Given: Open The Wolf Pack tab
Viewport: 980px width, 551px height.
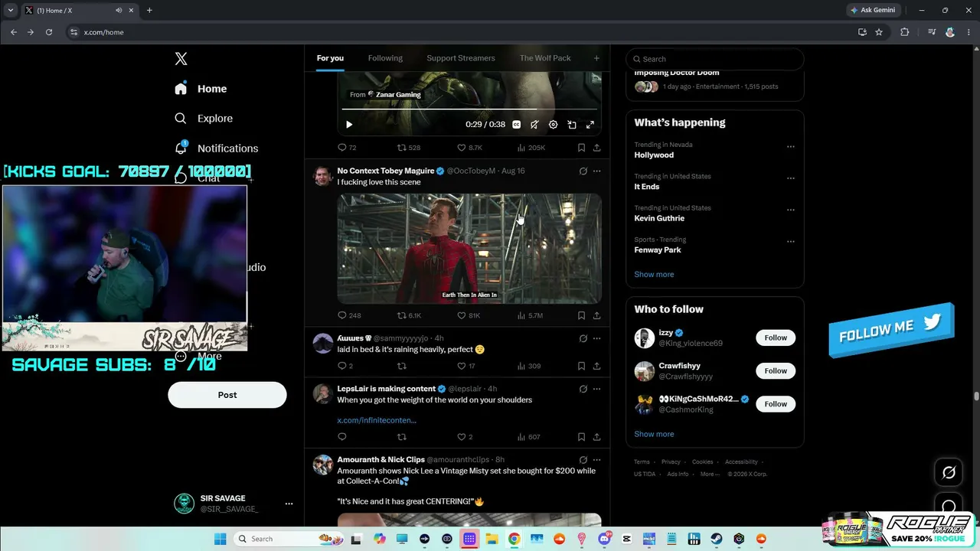Looking at the screenshot, I should [x=545, y=58].
